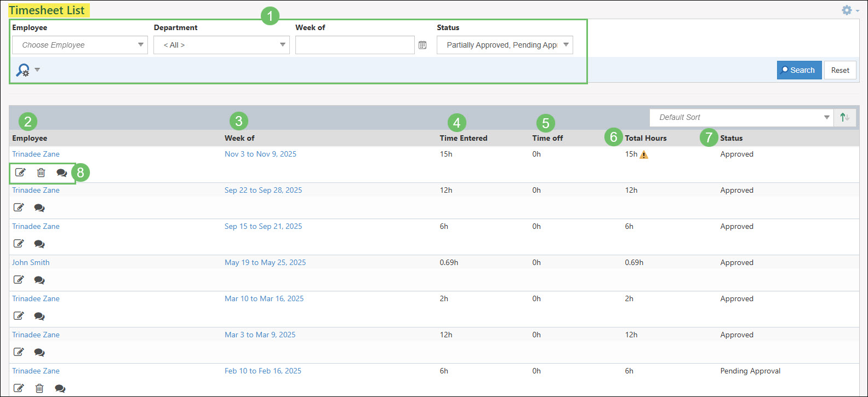
Task: Open advanced search options magnifier icon
Action: click(x=23, y=70)
